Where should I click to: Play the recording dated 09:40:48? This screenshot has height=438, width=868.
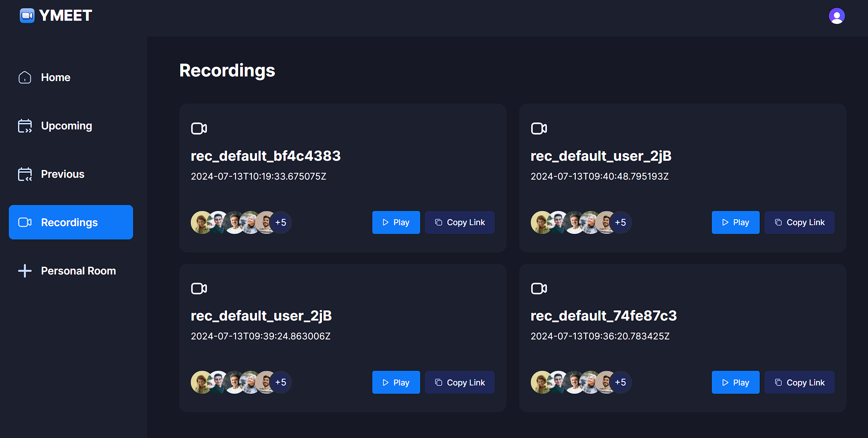pyautogui.click(x=736, y=222)
